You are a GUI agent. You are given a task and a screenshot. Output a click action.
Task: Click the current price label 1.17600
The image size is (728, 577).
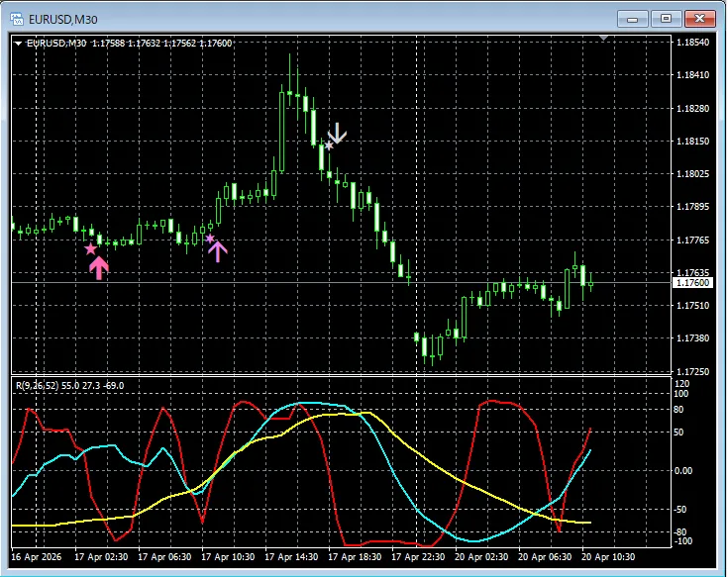coord(692,283)
